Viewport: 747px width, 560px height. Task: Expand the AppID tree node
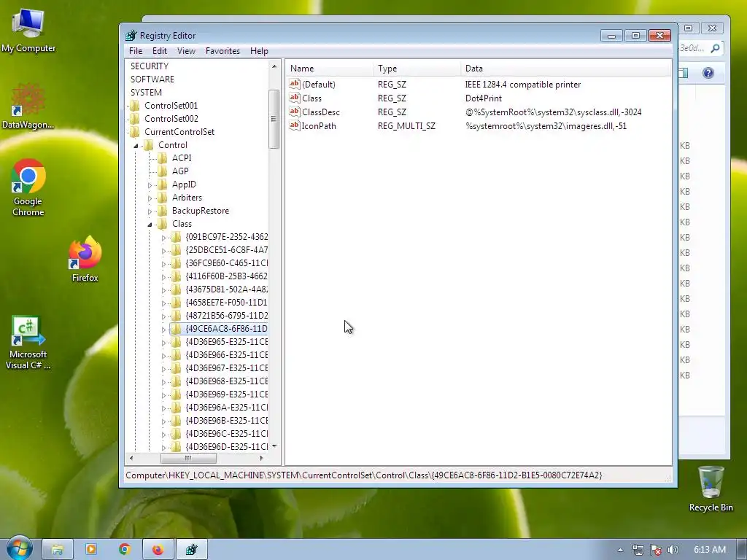coord(150,184)
